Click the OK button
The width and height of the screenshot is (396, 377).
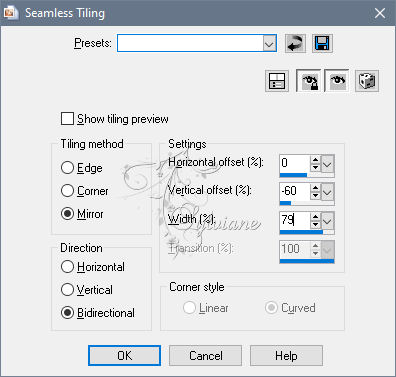124,355
